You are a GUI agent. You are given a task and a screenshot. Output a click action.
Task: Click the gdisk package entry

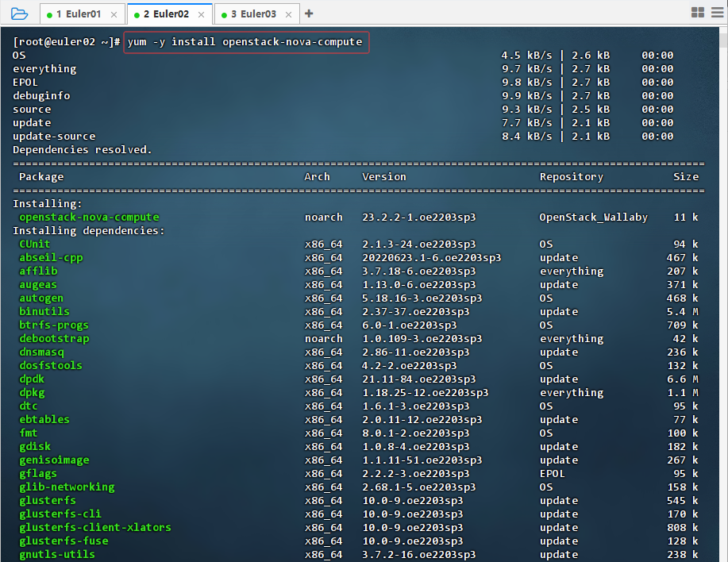[35, 446]
